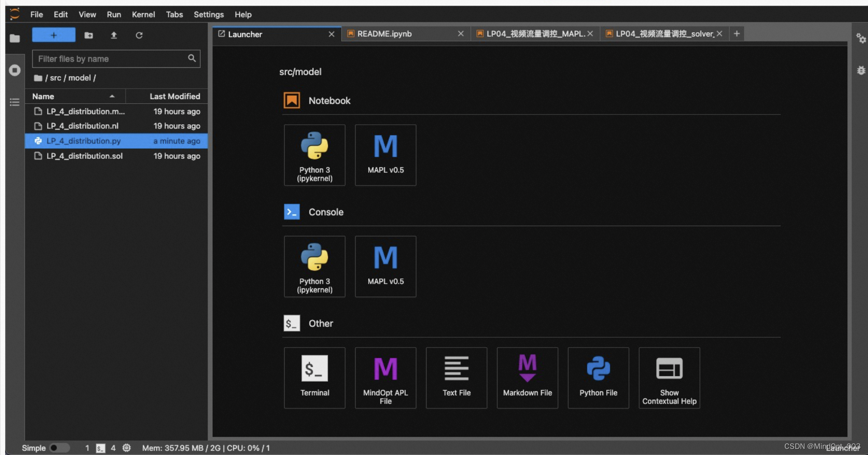868x455 pixels.
Task: Click the New Launcher plus button
Action: click(x=54, y=35)
